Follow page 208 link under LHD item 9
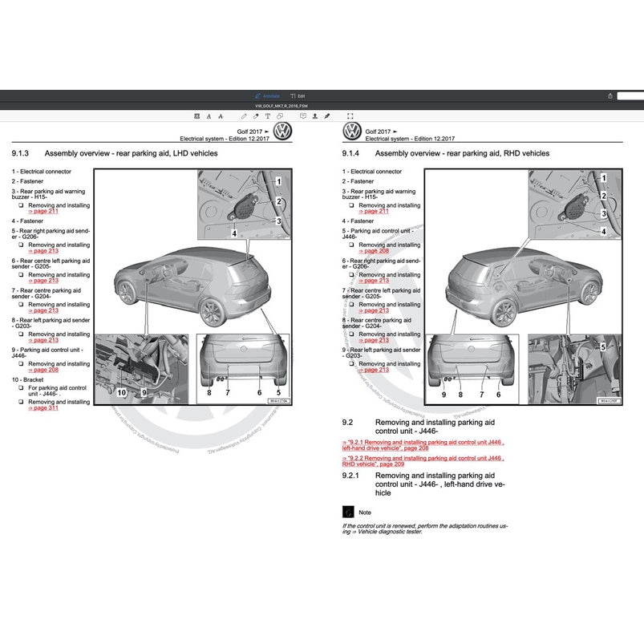The image size is (644, 644). coord(43,370)
